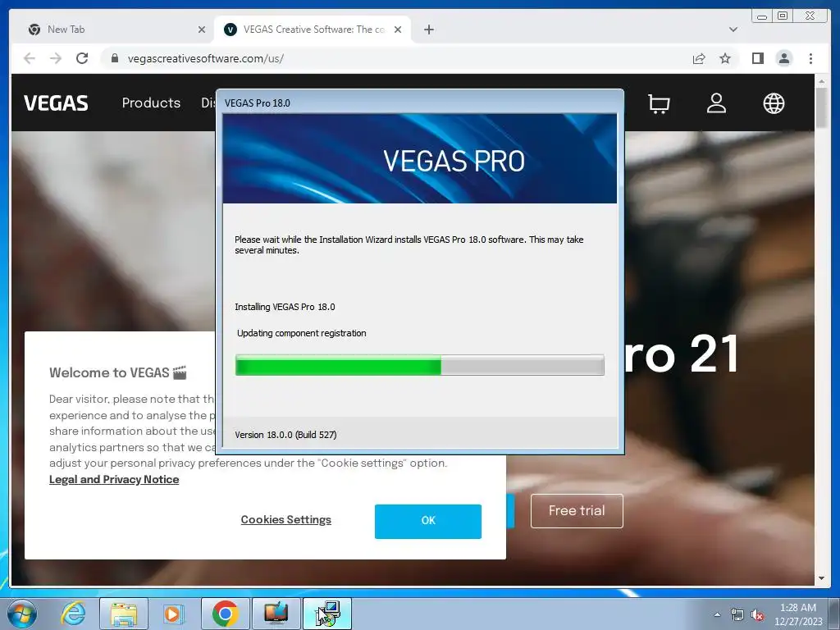Select the VEGAS Creative Software tab
The image size is (840, 630).
313,30
